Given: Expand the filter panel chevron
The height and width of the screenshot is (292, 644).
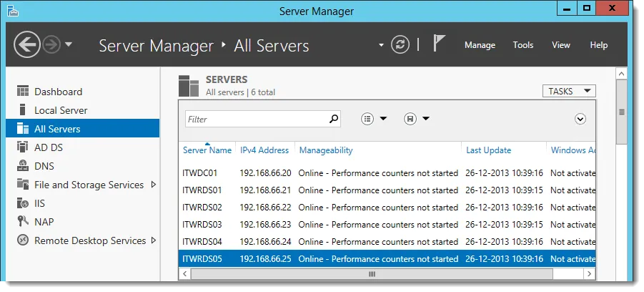Looking at the screenshot, I should tap(580, 119).
